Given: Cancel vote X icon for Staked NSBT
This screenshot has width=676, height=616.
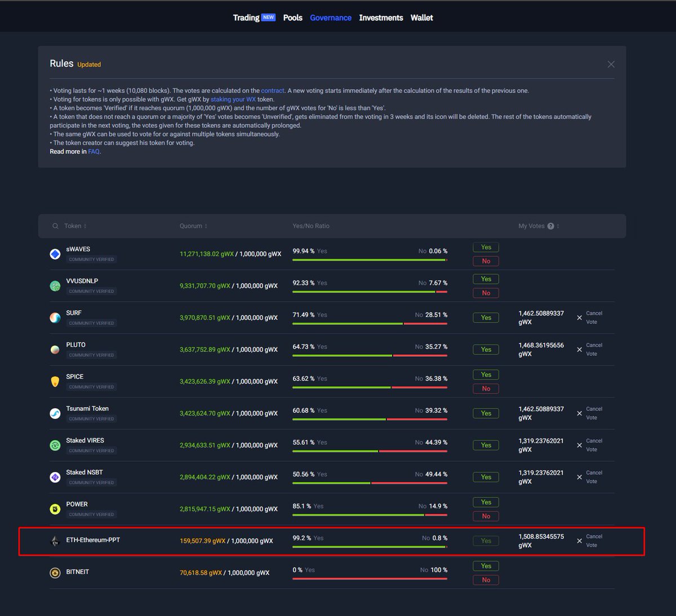Looking at the screenshot, I should (580, 477).
